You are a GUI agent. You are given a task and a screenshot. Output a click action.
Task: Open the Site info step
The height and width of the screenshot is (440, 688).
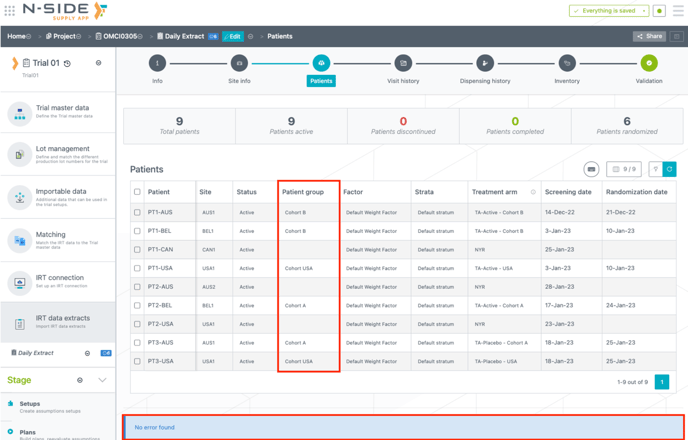(239, 63)
